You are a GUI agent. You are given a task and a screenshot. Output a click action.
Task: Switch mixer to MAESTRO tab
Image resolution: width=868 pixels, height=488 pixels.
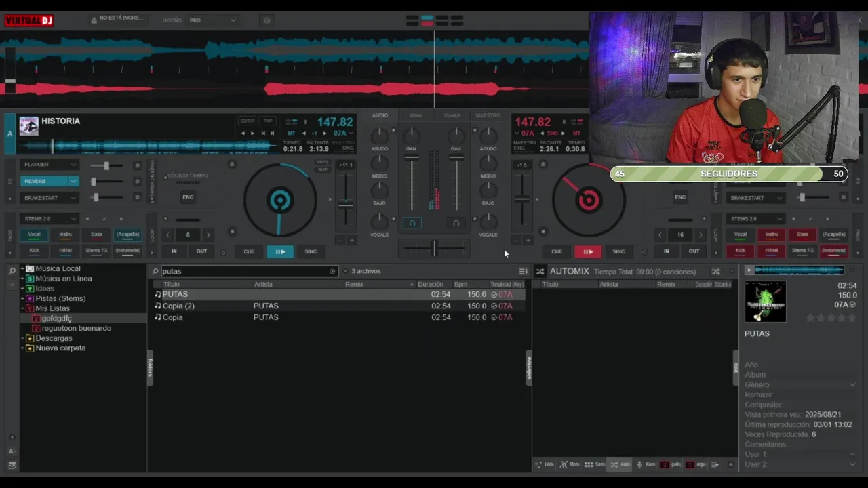[x=488, y=115]
